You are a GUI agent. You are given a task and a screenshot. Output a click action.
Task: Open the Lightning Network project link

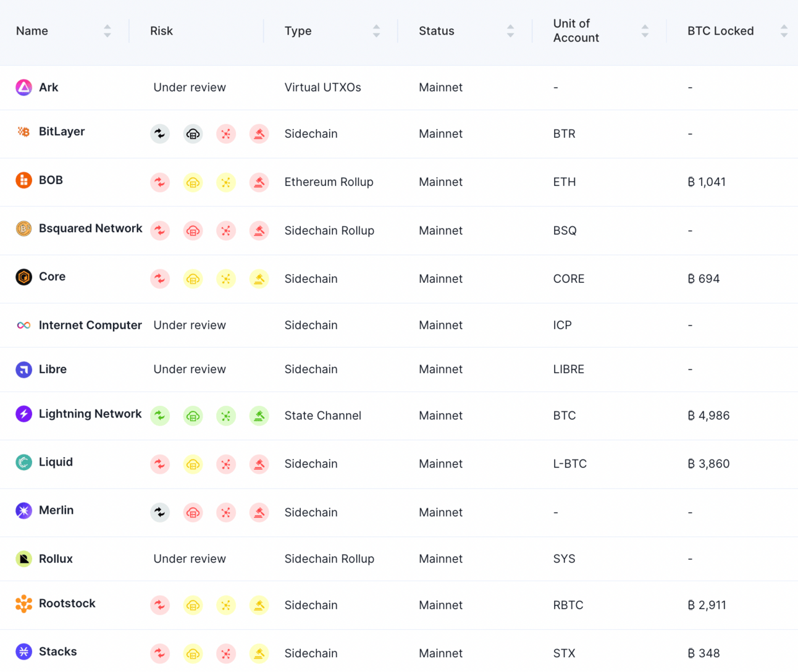[90, 414]
